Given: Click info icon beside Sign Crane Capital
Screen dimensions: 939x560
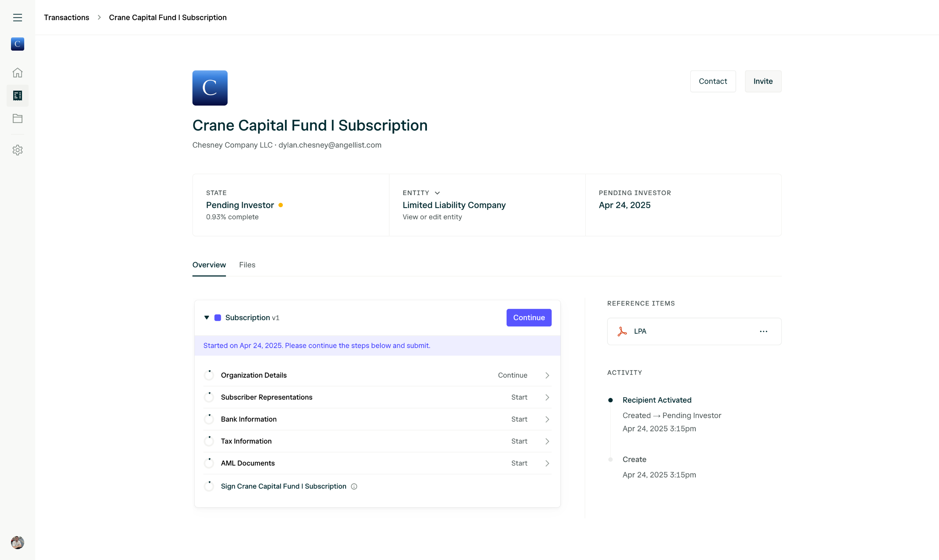Looking at the screenshot, I should click(354, 486).
